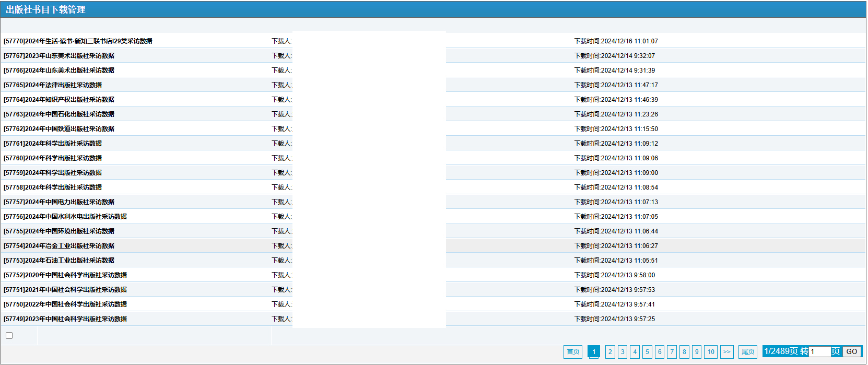The image size is (868, 365).
Task: Click the page number input field
Action: (x=819, y=351)
